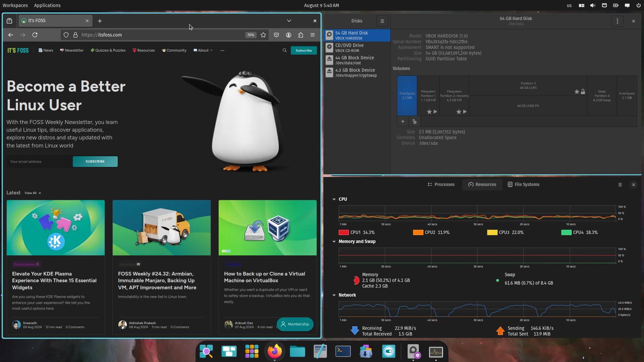Screen dimensions: 644x362
Task: Open the Applications menu in the top bar
Action: click(47, 5)
